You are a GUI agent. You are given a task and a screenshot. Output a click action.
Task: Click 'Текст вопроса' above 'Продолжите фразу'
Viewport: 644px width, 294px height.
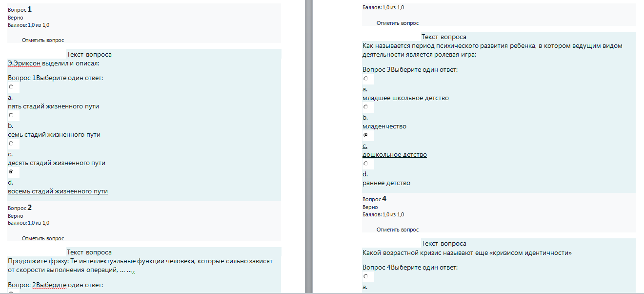[89, 252]
